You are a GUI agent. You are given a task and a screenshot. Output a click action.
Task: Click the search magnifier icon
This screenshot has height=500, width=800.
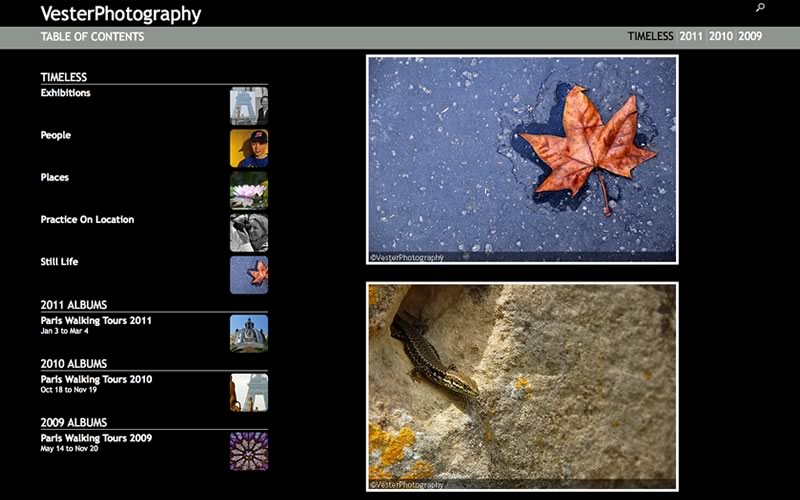(760, 8)
